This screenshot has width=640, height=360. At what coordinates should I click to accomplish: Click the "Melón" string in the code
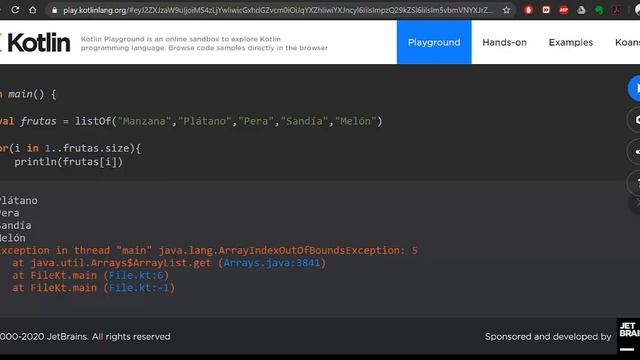click(356, 121)
